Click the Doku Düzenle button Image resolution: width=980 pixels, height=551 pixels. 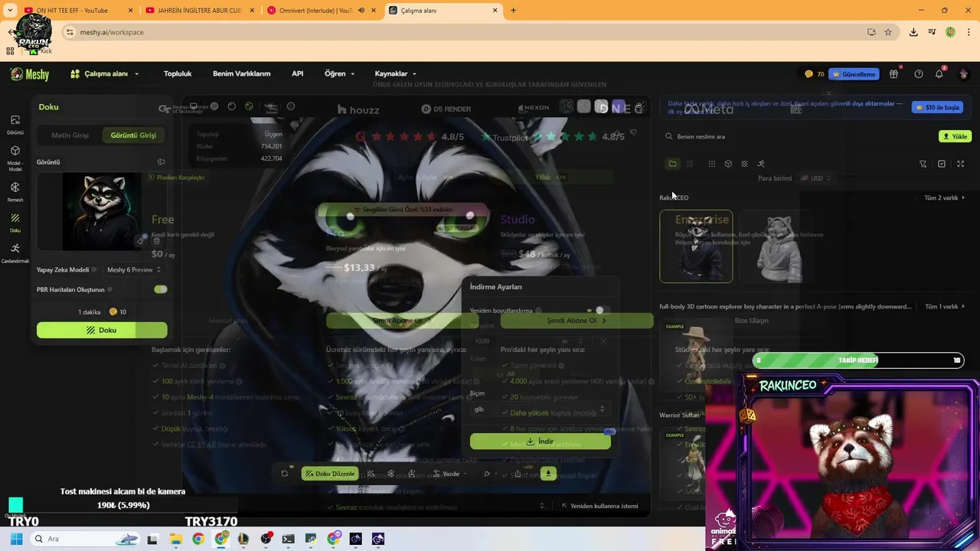click(x=330, y=474)
